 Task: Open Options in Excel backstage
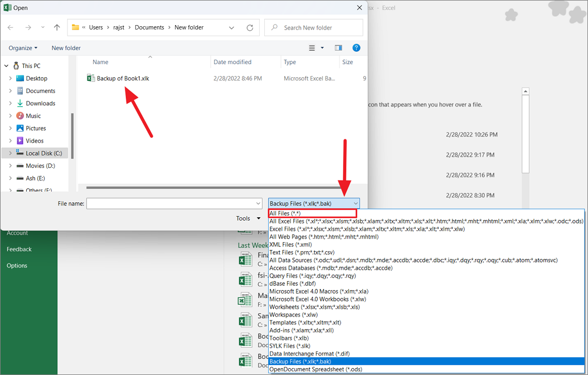17,265
